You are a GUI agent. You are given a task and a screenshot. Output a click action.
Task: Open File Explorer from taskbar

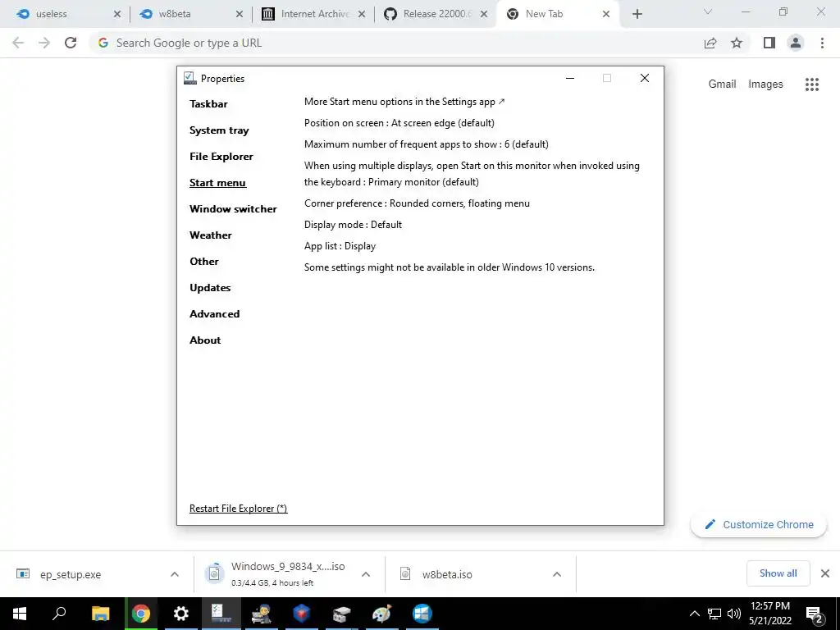pyautogui.click(x=100, y=614)
